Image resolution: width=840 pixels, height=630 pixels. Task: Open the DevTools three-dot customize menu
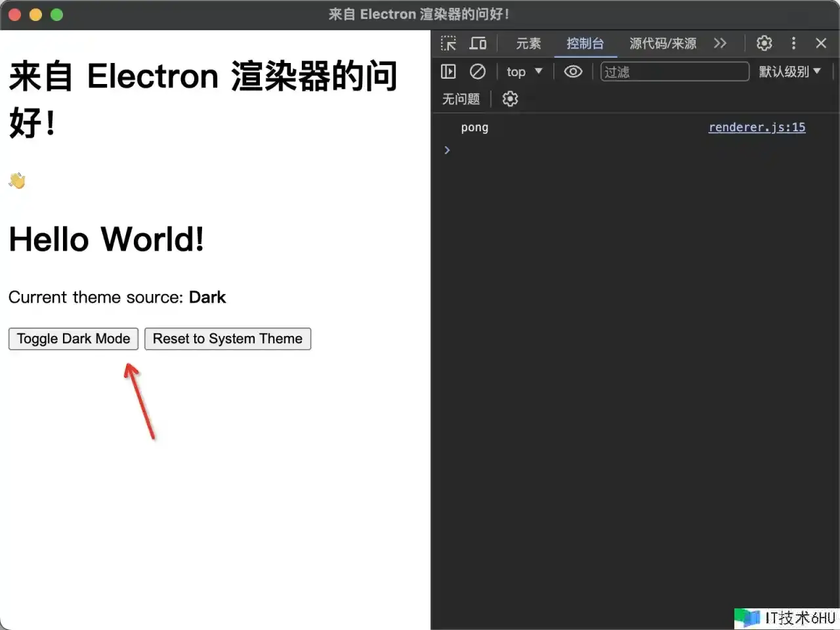(793, 43)
